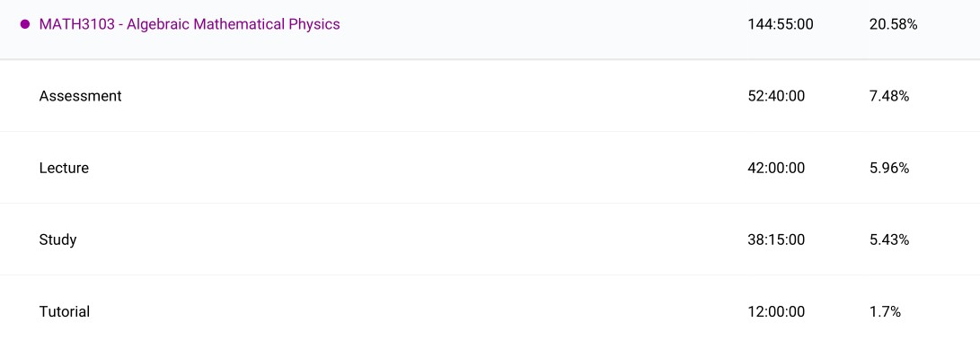Click Study duration 38:15:00
Image resolution: width=980 pixels, height=340 pixels.
(776, 240)
